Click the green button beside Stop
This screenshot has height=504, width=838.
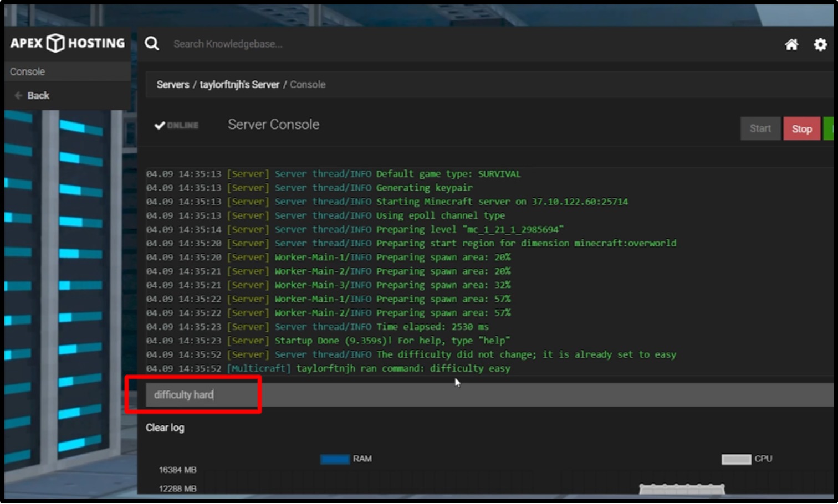tap(829, 128)
